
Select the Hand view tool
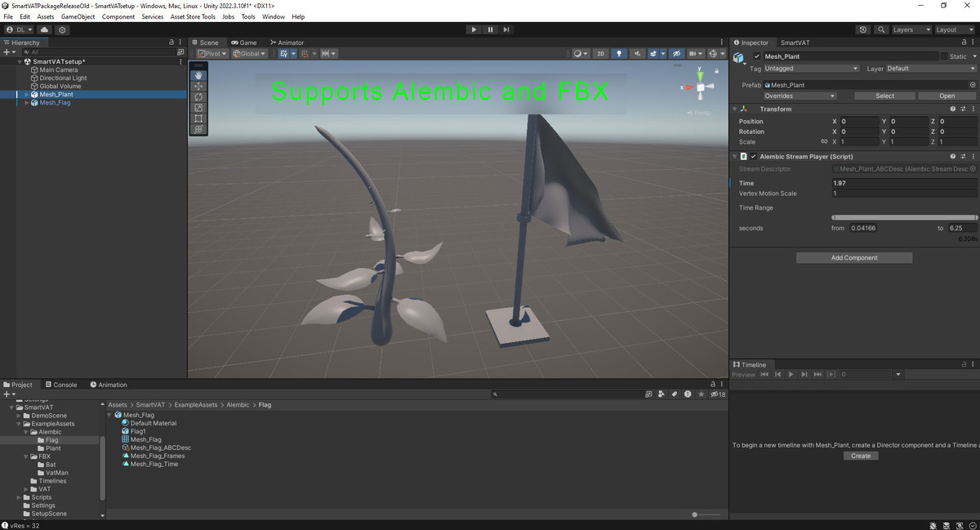[x=198, y=75]
